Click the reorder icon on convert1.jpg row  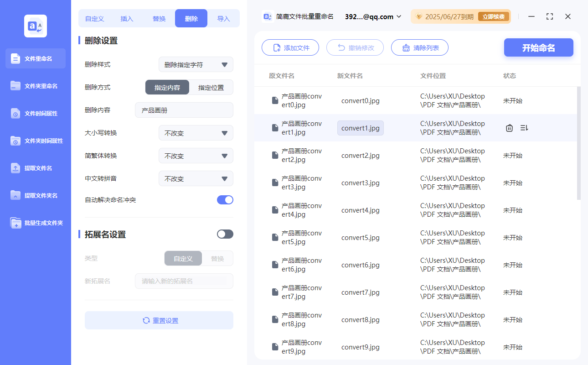(x=524, y=128)
